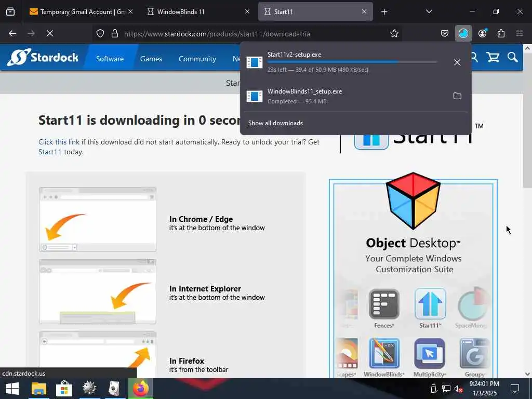Open Firefox View in tab bar
This screenshot has height=399, width=532.
tap(10, 12)
